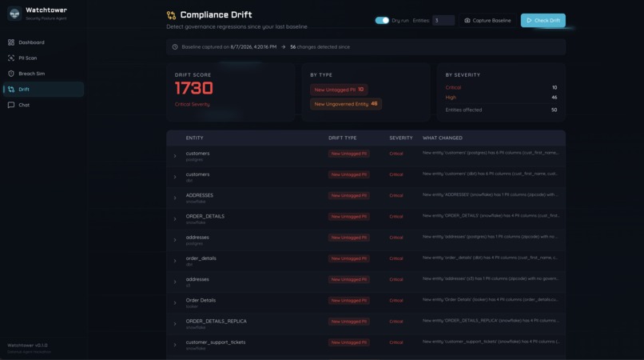
Task: Click the Compliance Drift title icon
Action: pos(171,15)
